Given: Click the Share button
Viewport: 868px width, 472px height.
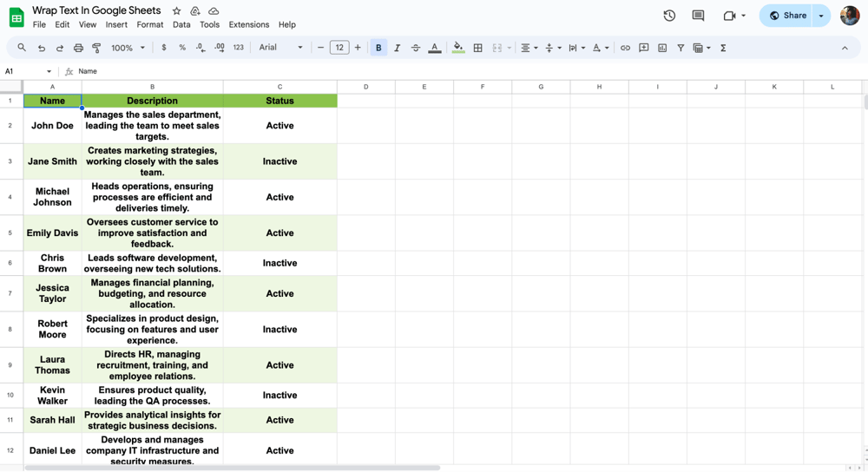Looking at the screenshot, I should pyautogui.click(x=787, y=16).
